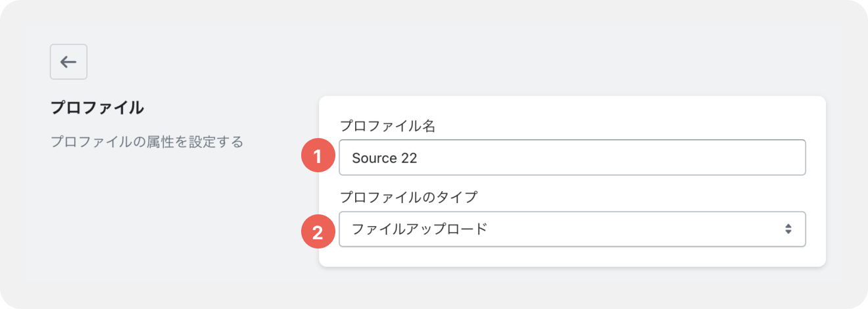Click the プロファイル名 label

coord(387,126)
